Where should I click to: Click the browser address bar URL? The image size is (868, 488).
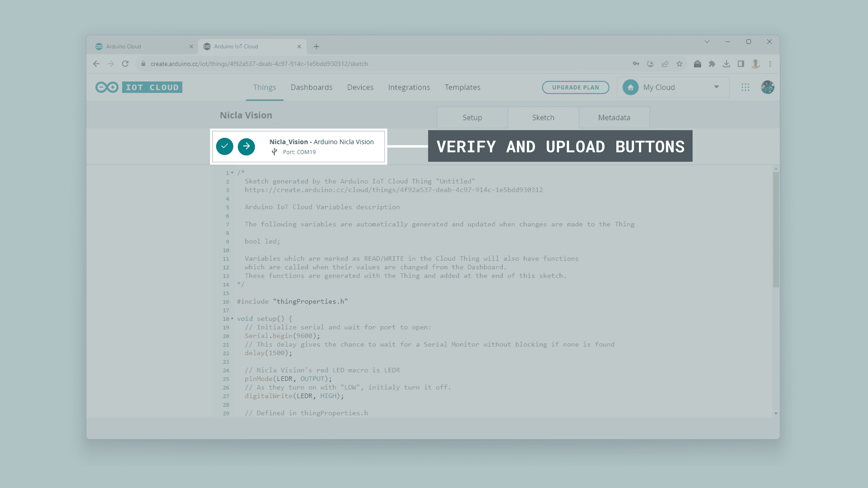[259, 64]
